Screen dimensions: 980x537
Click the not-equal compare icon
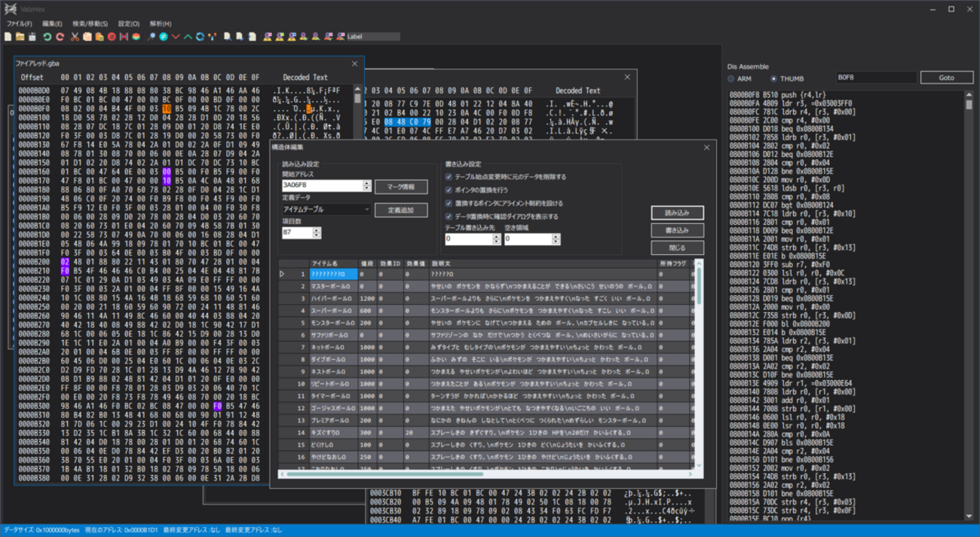[164, 36]
